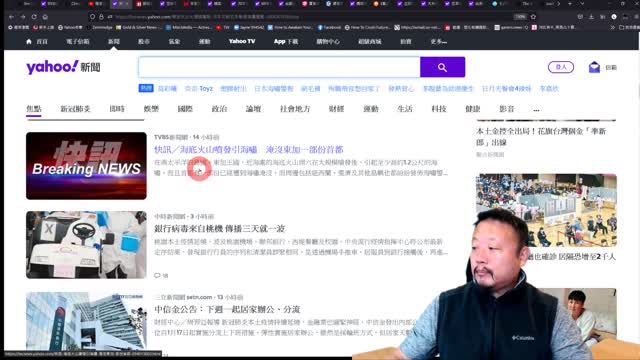Reload the page with refresh icon
Image resolution: width=640 pixels, height=360 pixels.
(34, 17)
